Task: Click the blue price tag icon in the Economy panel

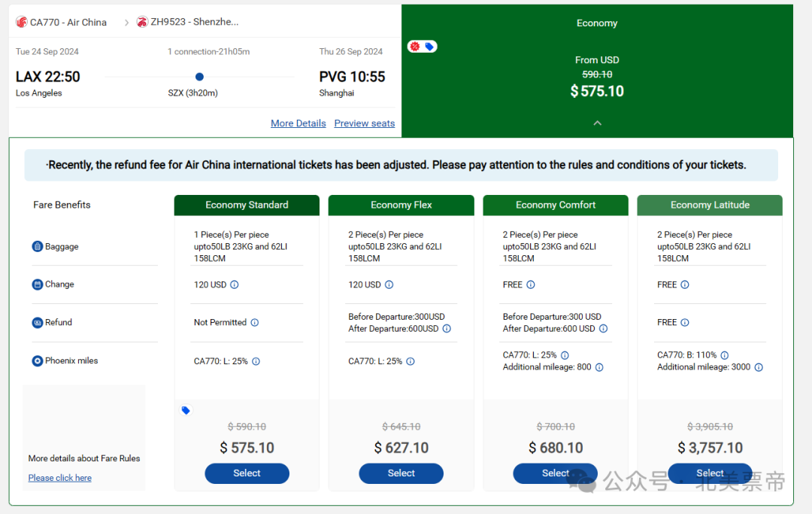Action: pos(429,47)
